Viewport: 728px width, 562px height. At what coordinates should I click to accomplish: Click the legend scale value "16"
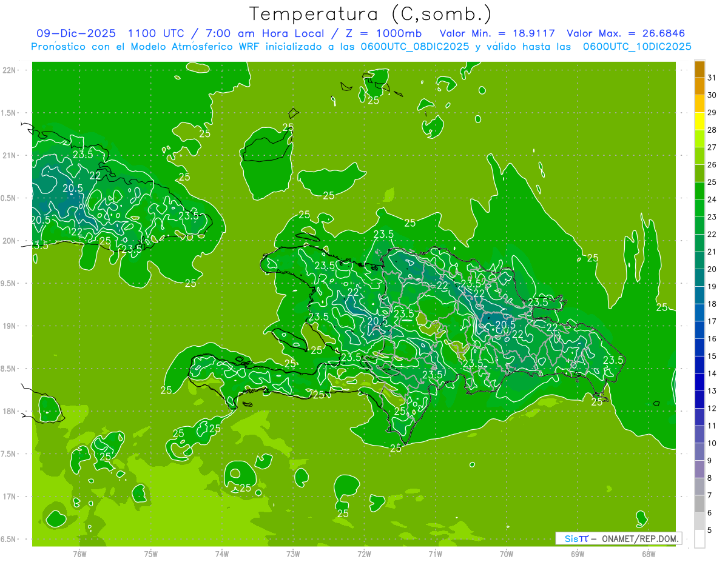point(712,338)
